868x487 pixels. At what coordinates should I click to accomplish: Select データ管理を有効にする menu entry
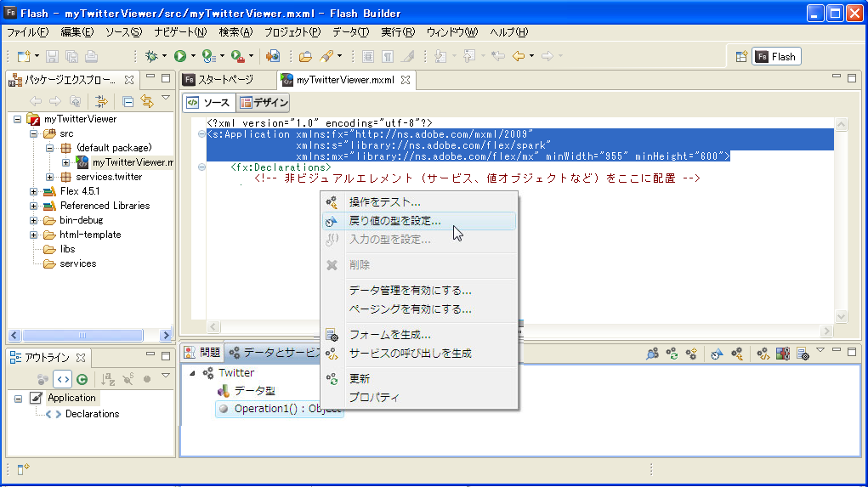coord(419,291)
